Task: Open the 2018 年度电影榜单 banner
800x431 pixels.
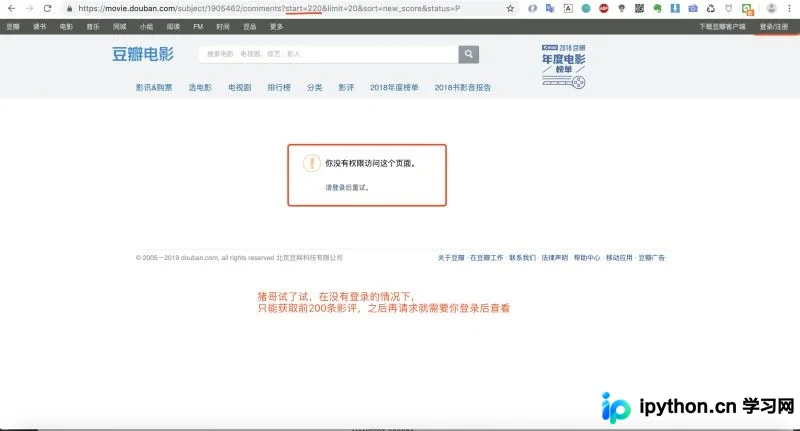Action: (563, 66)
